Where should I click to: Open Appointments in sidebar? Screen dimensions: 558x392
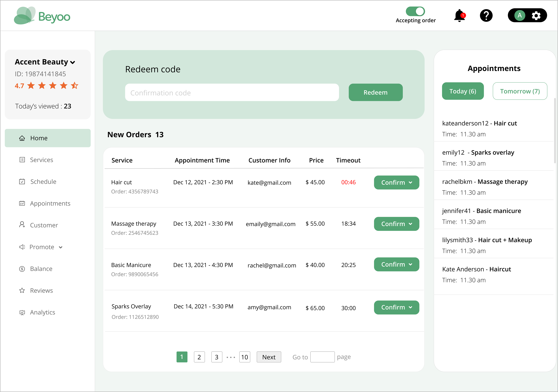[50, 204]
